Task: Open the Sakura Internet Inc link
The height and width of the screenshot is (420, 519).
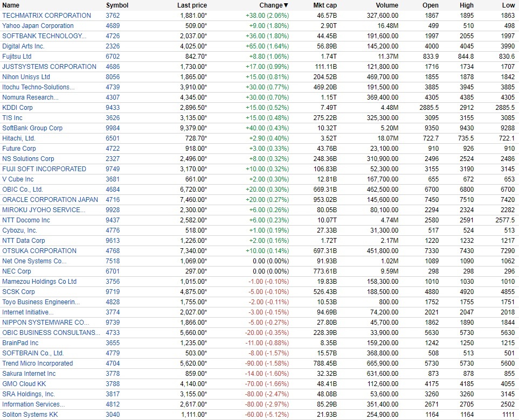Action: (x=29, y=374)
